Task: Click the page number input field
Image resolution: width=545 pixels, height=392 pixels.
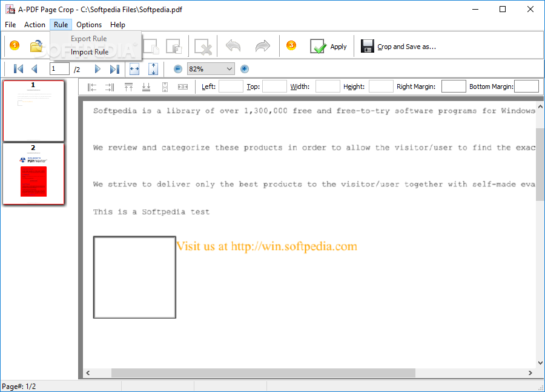Action: 59,69
